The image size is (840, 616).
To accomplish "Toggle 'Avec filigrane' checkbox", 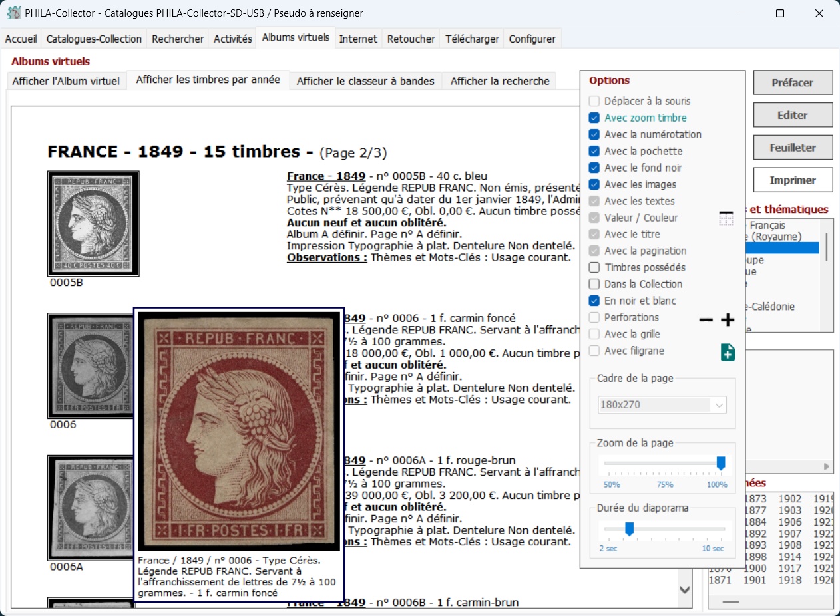I will 594,351.
